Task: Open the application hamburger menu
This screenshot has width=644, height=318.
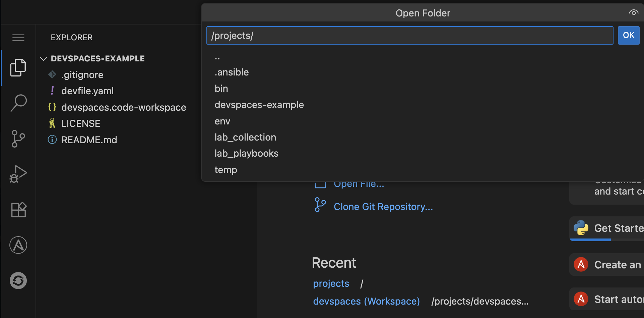Action: 18,38
